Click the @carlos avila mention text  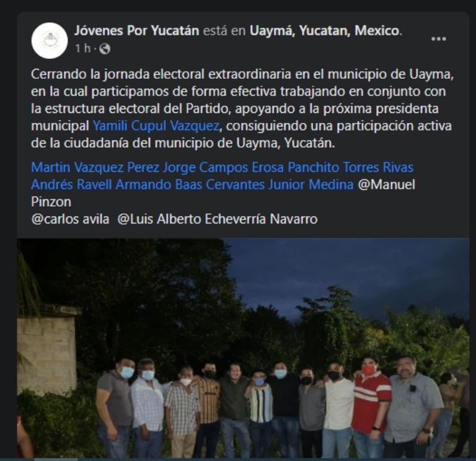point(70,219)
